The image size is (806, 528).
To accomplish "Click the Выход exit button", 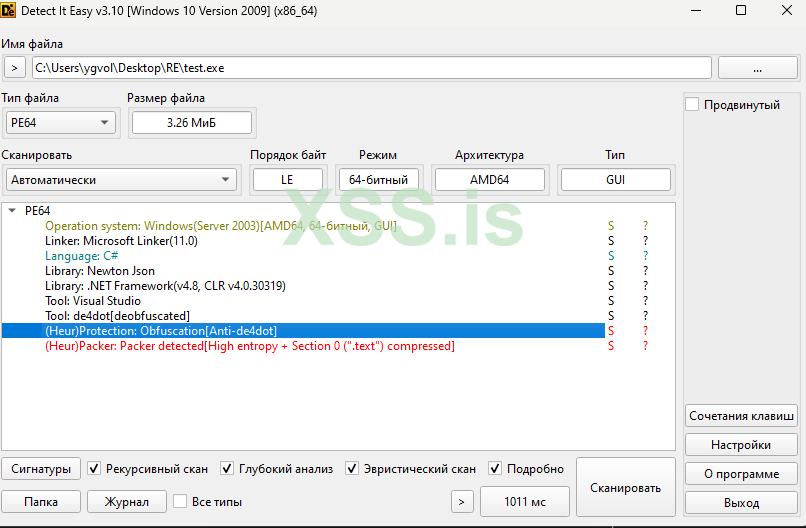I will point(741,503).
